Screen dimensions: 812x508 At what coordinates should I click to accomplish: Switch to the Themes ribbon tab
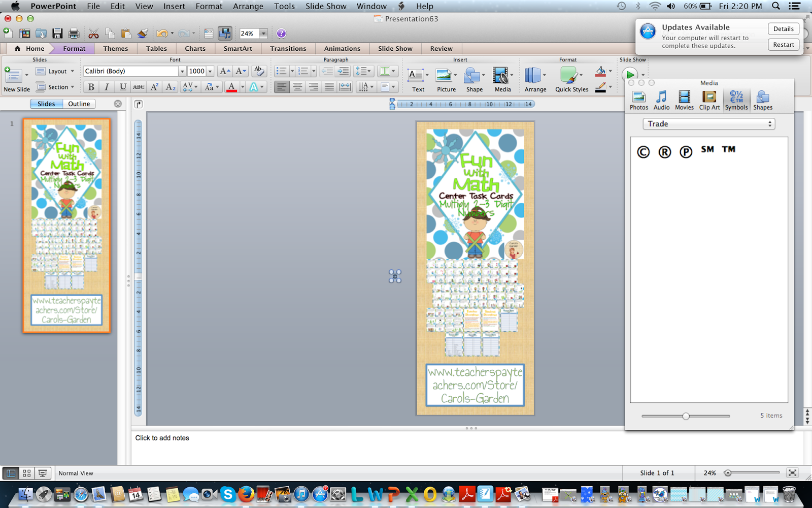tap(116, 49)
